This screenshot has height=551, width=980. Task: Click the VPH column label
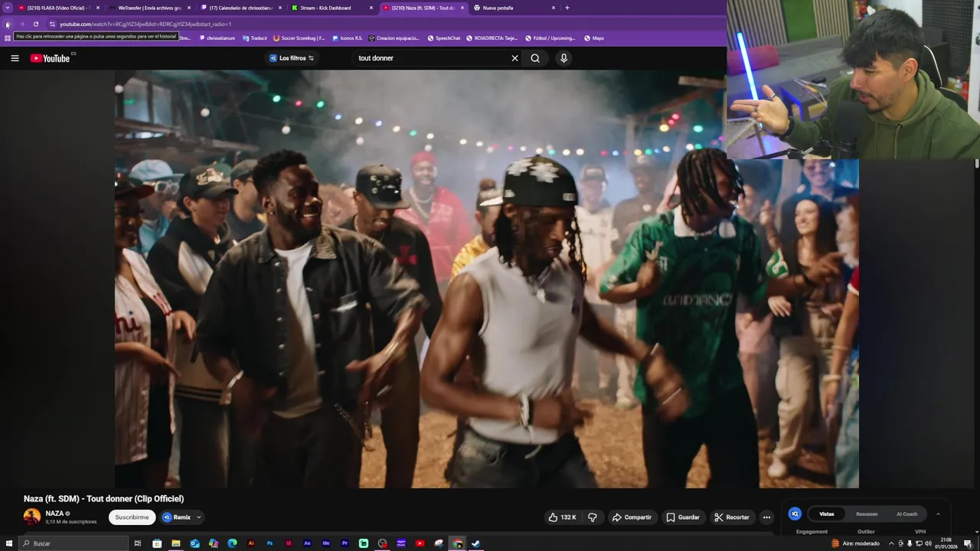pos(920,532)
